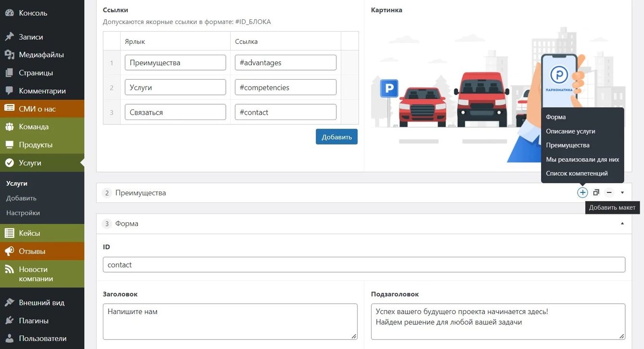
Task: Expand the Преимущества layout block
Action: point(622,193)
